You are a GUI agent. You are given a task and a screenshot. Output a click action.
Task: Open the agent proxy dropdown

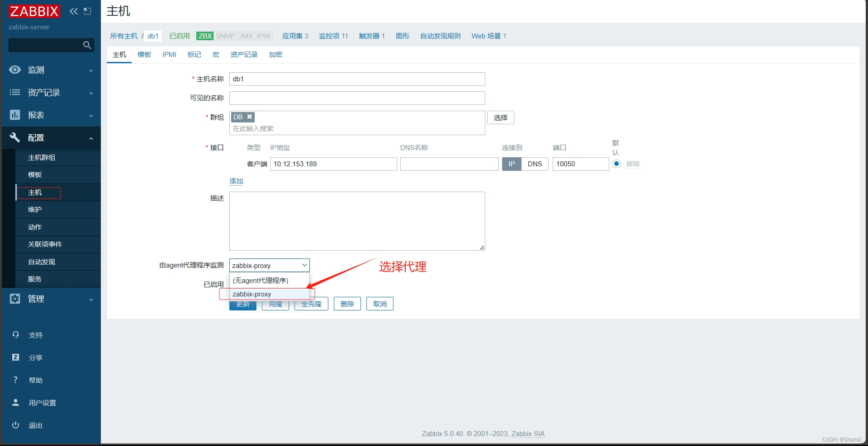coord(270,265)
